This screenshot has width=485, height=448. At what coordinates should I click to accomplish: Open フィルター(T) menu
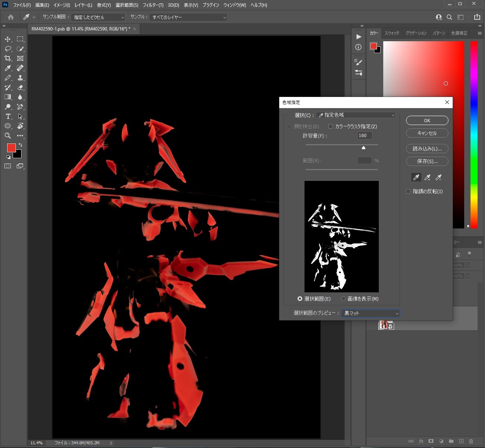(153, 5)
